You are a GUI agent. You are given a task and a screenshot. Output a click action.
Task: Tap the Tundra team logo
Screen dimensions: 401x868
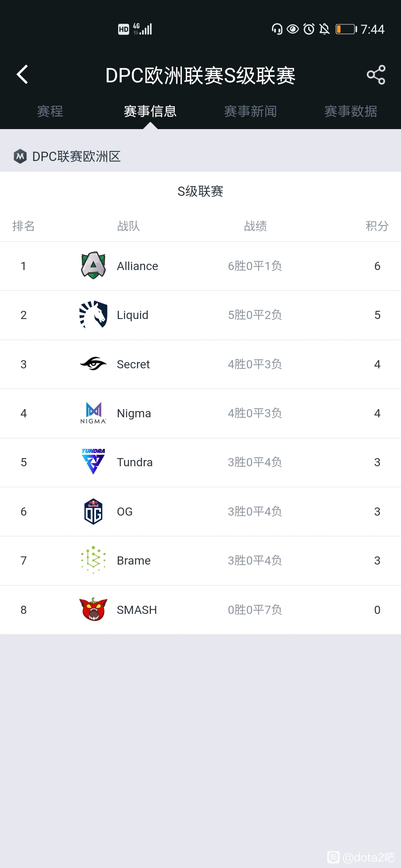click(94, 461)
